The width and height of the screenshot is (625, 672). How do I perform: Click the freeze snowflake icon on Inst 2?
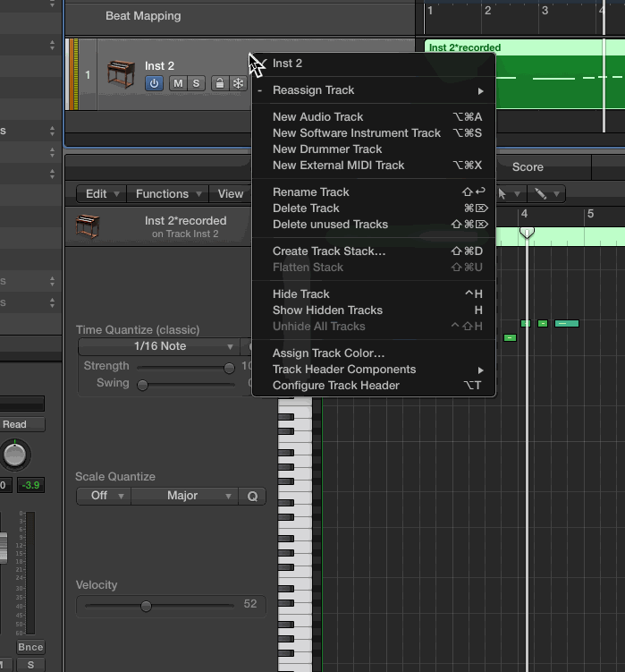238,83
